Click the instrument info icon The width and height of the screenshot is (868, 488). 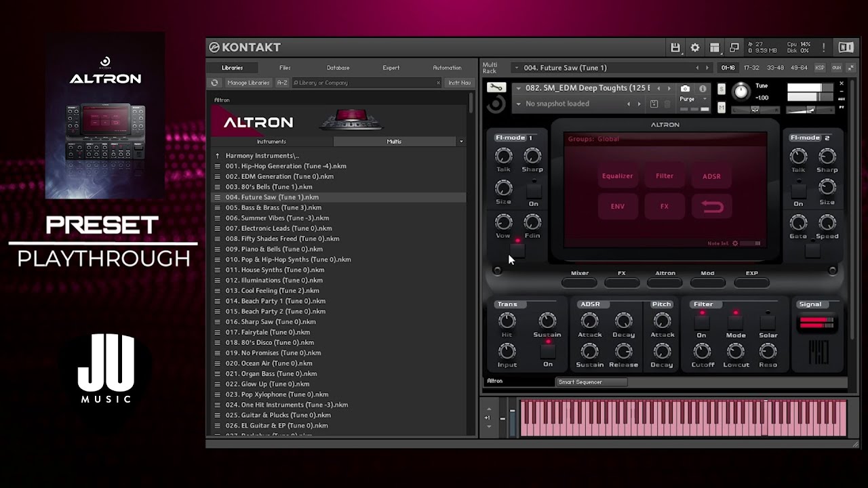pyautogui.click(x=703, y=89)
